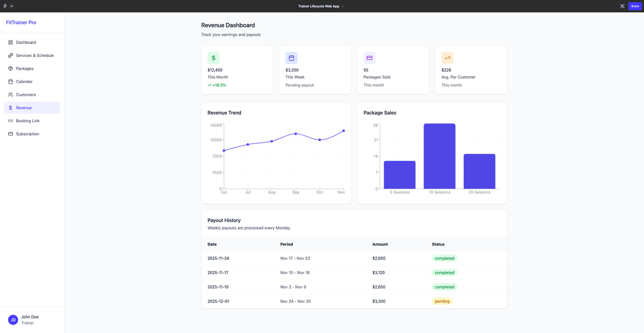Click the frame icon beside the Share button
Viewport: 644px width, 333px height.
point(622,6)
